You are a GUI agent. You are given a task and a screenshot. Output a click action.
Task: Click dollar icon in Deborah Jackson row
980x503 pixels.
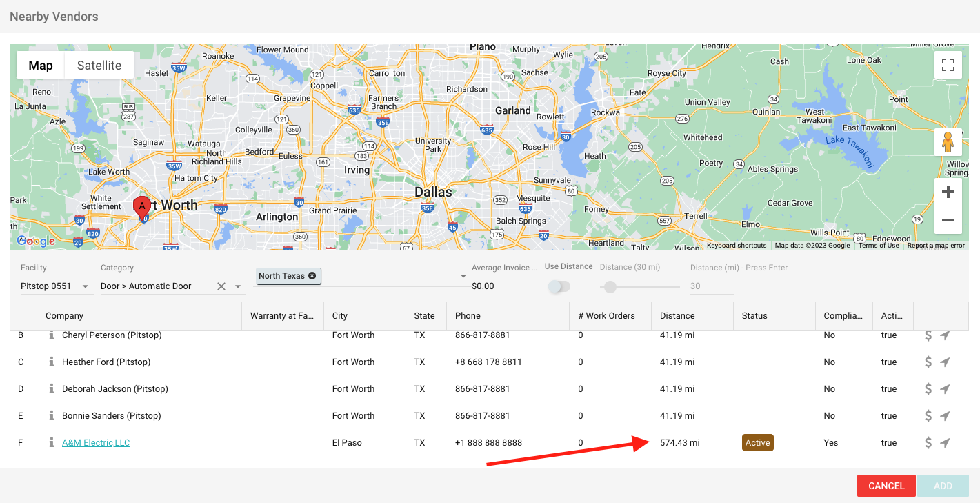click(x=928, y=388)
